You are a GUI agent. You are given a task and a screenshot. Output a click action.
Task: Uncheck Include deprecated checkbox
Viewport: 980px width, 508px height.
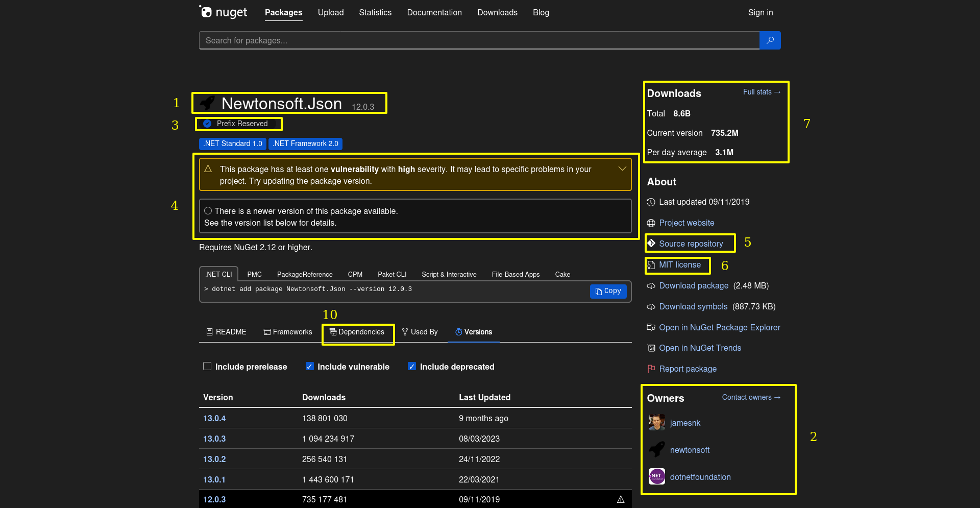tap(412, 366)
